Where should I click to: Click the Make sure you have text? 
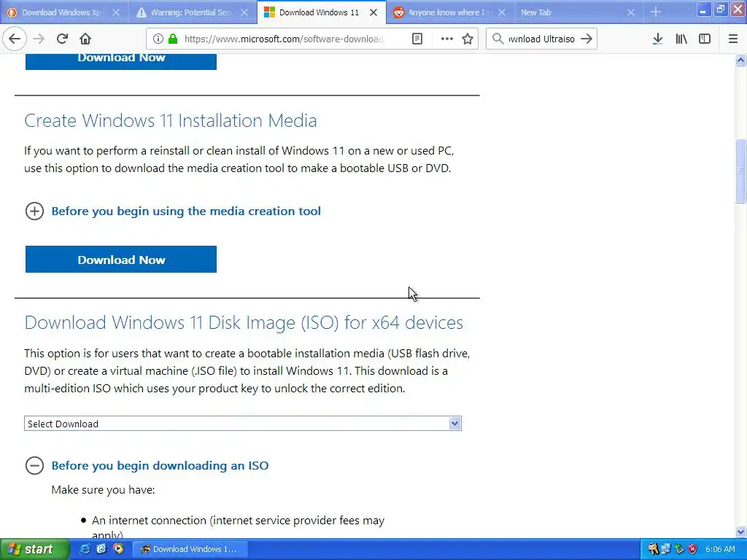coord(103,489)
